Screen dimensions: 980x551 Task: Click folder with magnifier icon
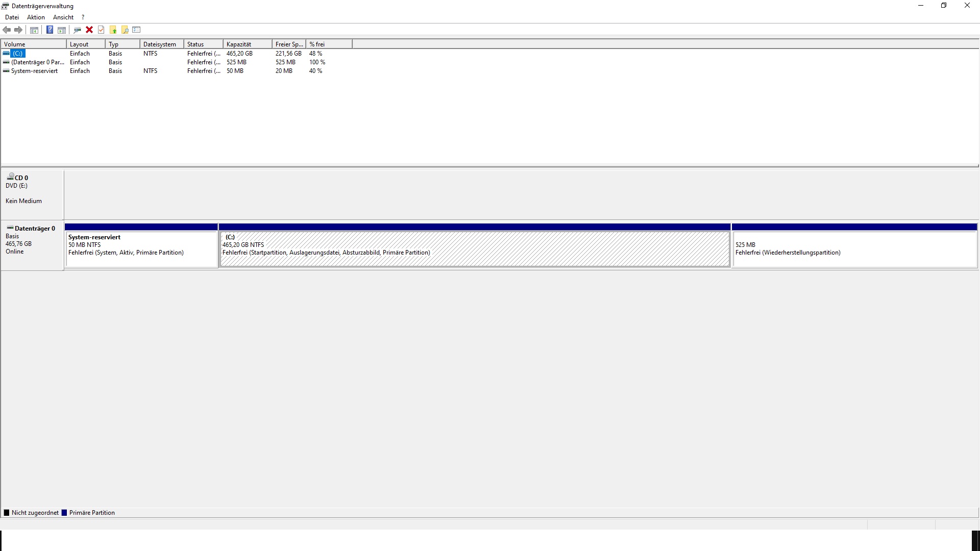pyautogui.click(x=125, y=30)
